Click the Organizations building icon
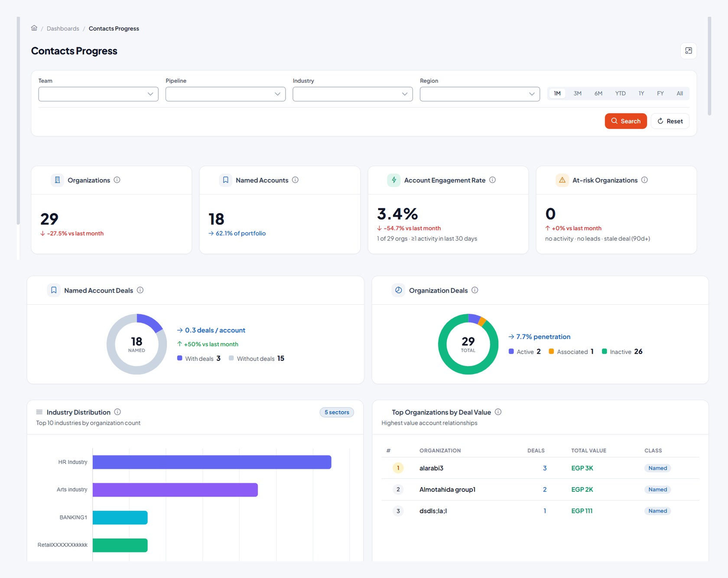The image size is (728, 578). [57, 180]
